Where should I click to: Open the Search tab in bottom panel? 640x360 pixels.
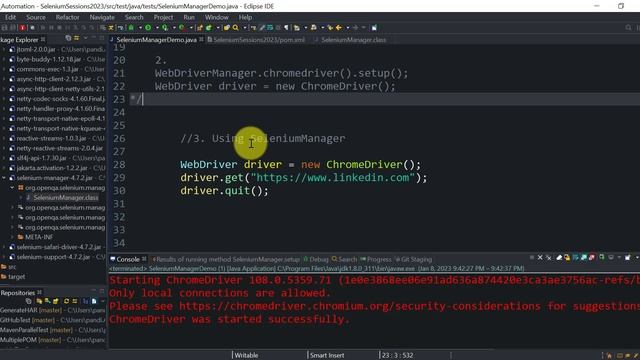tap(344, 259)
